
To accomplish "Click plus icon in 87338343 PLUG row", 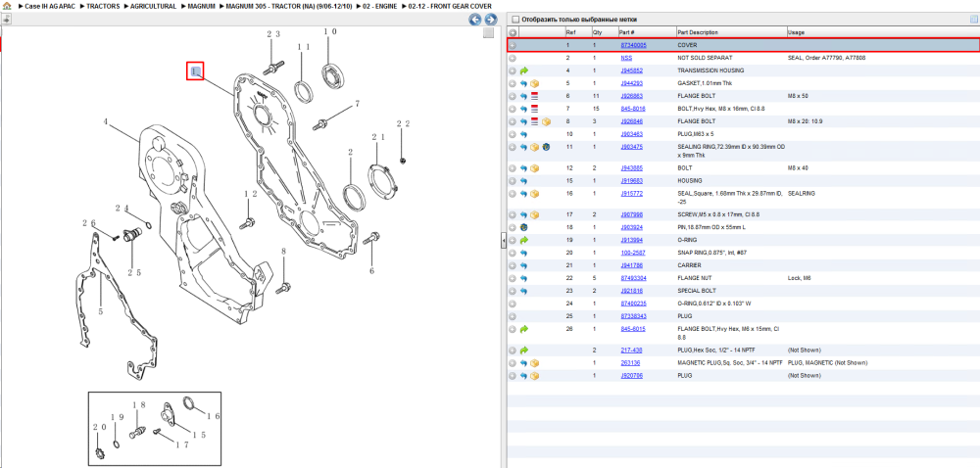I will pos(513,316).
